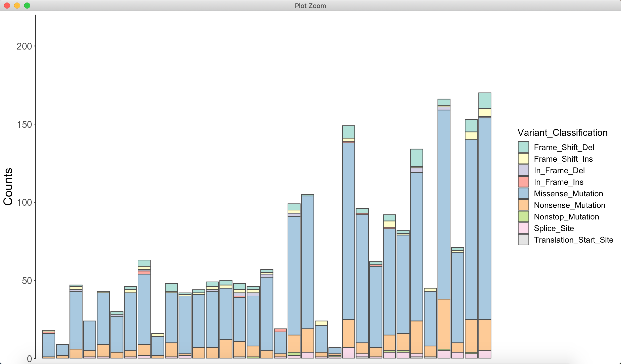Minimize the Plot Zoom window

[17, 6]
